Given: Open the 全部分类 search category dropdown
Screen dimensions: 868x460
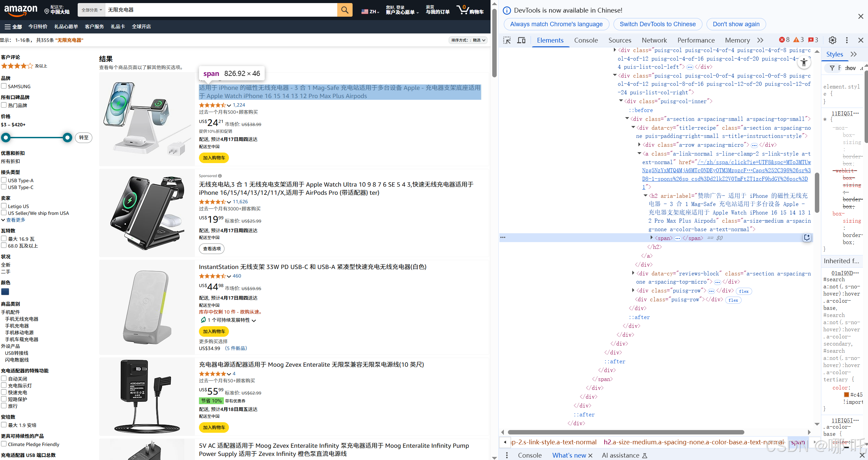Looking at the screenshot, I should pyautogui.click(x=91, y=10).
